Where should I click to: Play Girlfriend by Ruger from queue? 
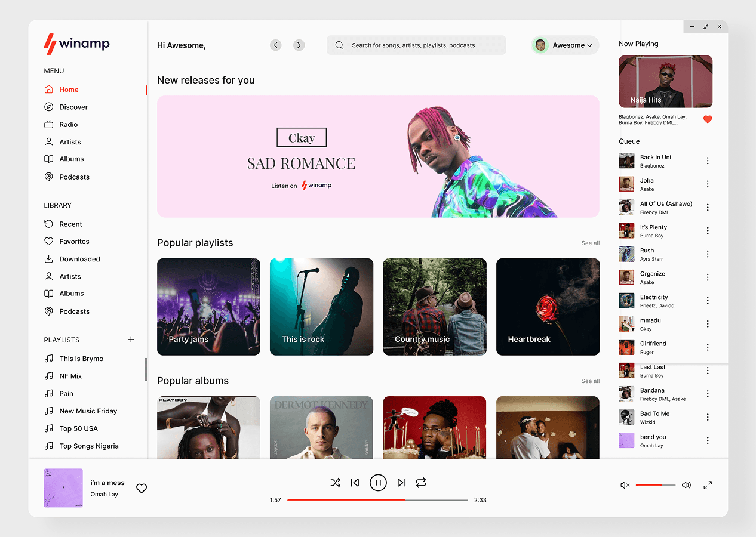(665, 347)
